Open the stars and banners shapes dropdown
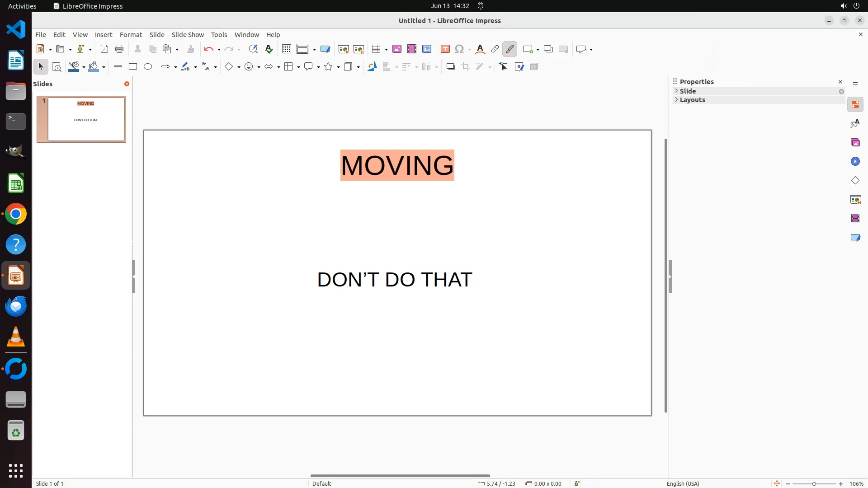This screenshot has height=488, width=868. [338, 67]
